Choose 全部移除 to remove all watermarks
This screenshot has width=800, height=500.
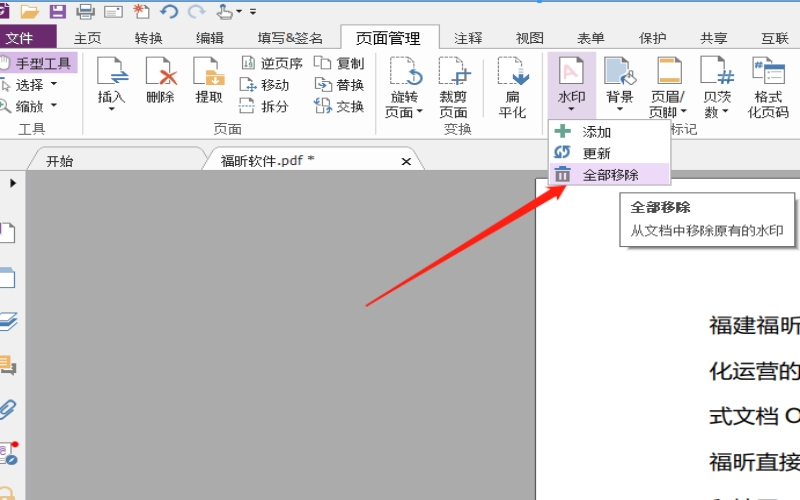coord(609,174)
